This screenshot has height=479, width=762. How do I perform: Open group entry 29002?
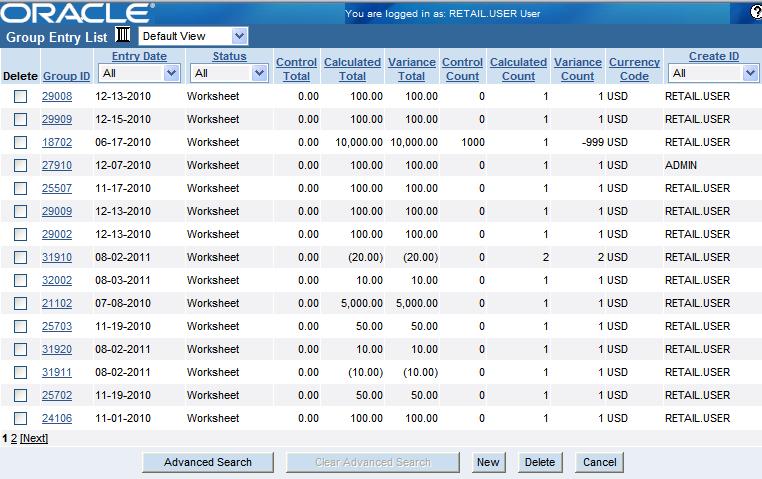tap(57, 234)
